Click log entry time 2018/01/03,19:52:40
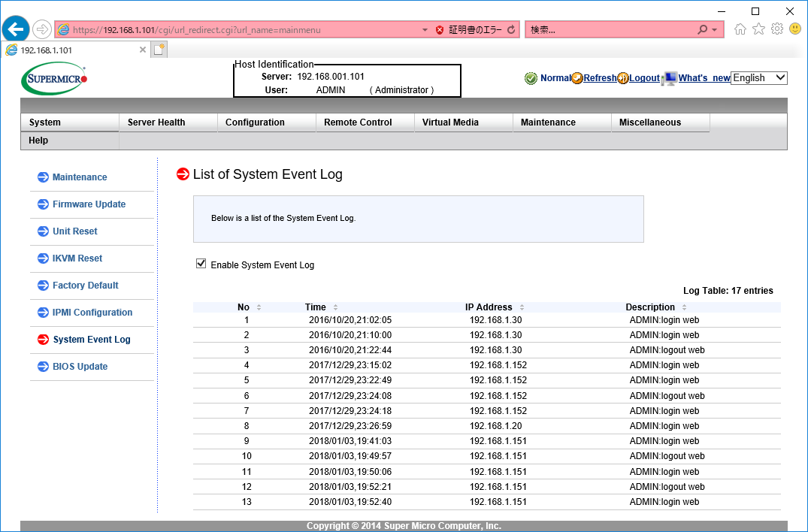Image resolution: width=808 pixels, height=532 pixels. tap(350, 502)
